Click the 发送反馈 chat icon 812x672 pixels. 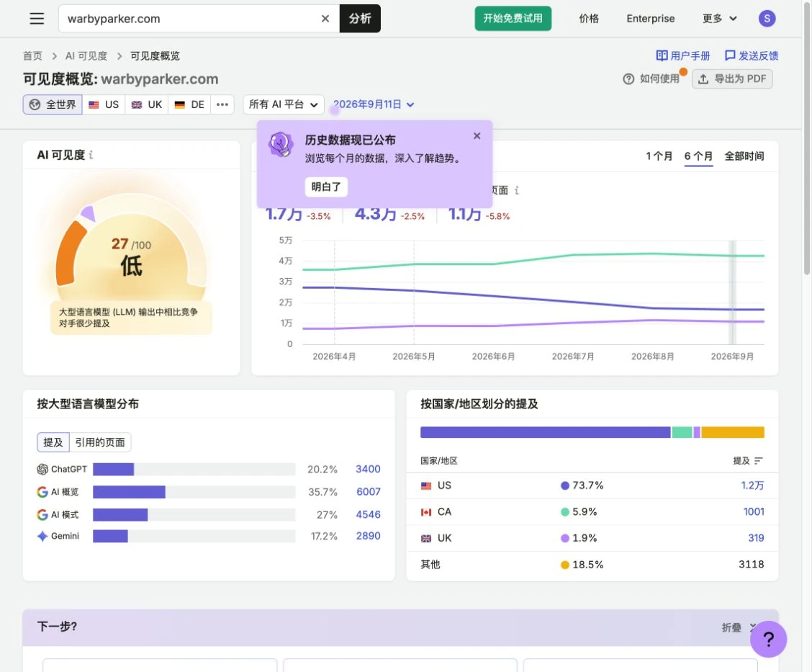pos(730,55)
